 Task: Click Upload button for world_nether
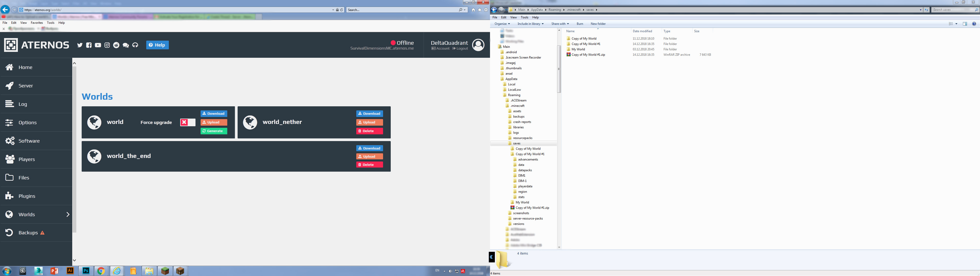[369, 122]
